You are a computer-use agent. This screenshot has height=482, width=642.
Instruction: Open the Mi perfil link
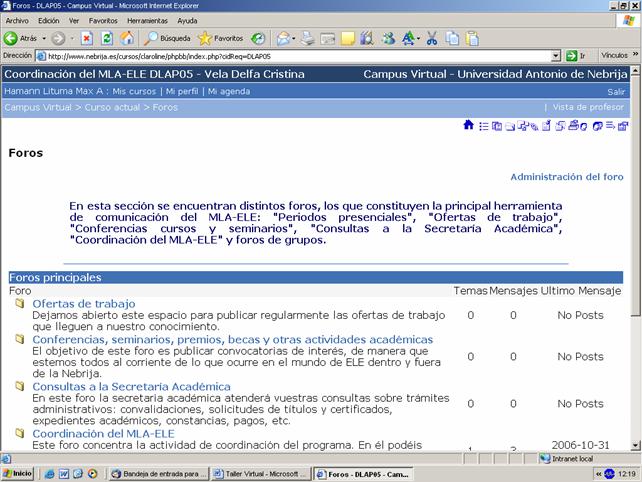[182, 91]
